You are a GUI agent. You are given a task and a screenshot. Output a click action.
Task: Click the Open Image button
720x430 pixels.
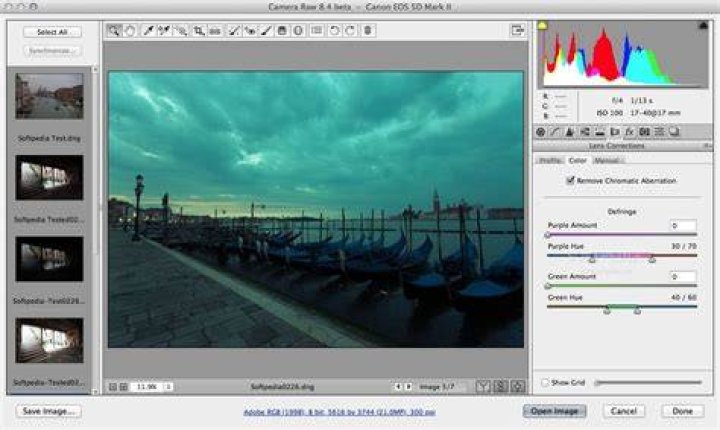coord(554,411)
